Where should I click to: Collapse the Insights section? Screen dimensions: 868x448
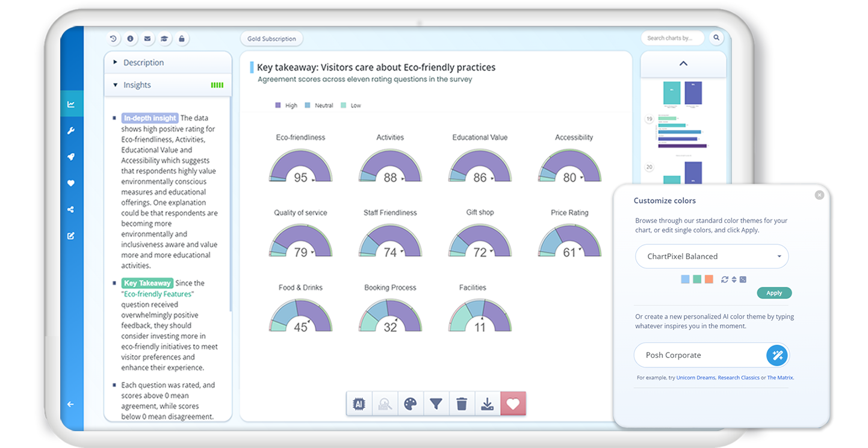[137, 85]
